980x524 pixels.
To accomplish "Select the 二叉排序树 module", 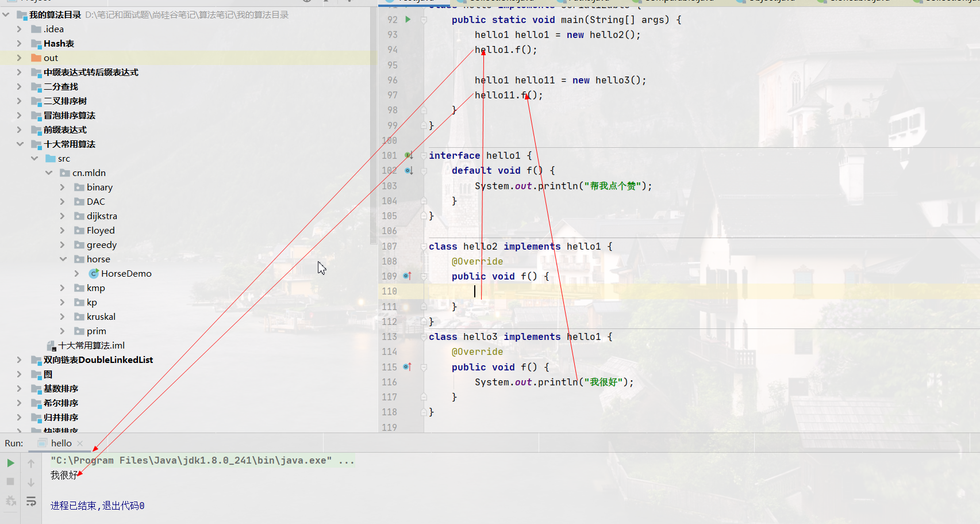I will [x=65, y=101].
